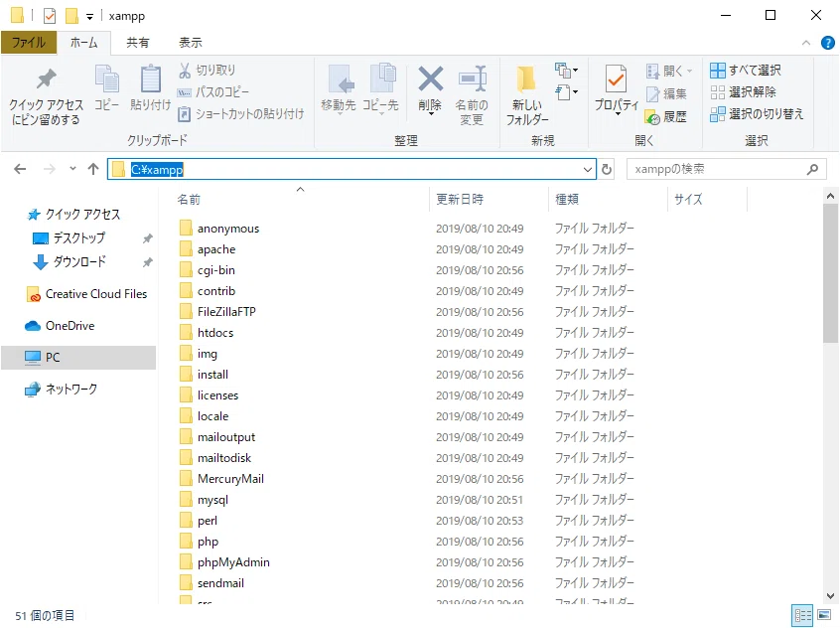Click the Back navigation arrow
The image size is (840, 628).
(x=21, y=170)
